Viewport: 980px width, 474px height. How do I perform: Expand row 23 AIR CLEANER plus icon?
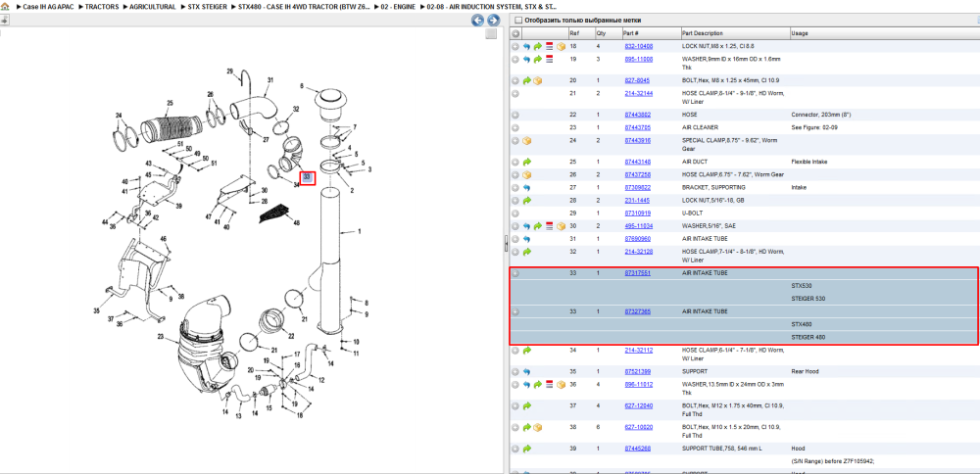pos(515,127)
